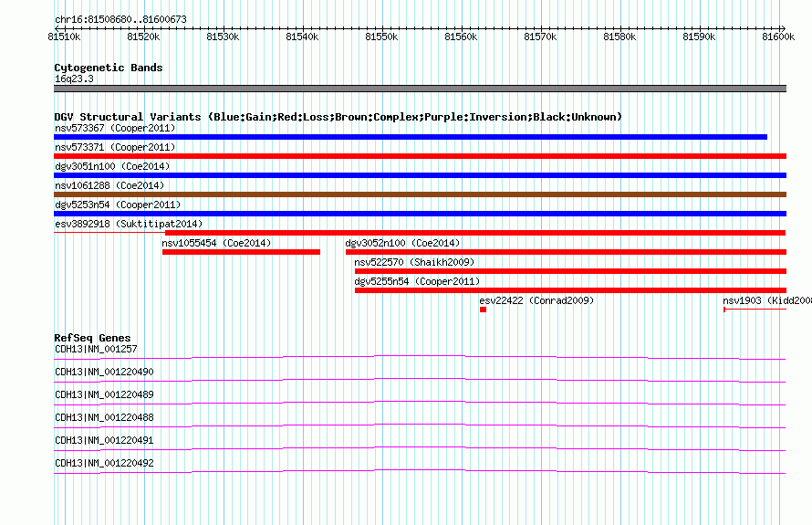Click the chr16:81508680..81600673 coordinate label
Viewport: 812px width, 525px height.
[120, 19]
